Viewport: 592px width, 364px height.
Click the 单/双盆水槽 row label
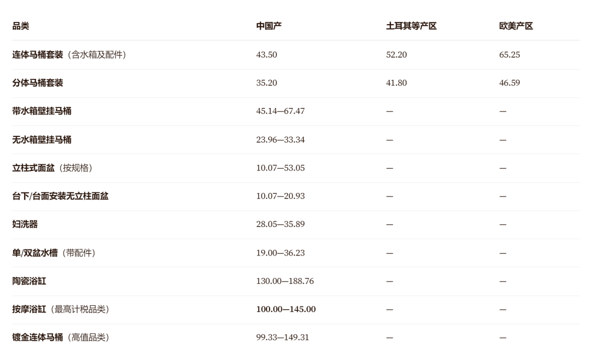(35, 253)
